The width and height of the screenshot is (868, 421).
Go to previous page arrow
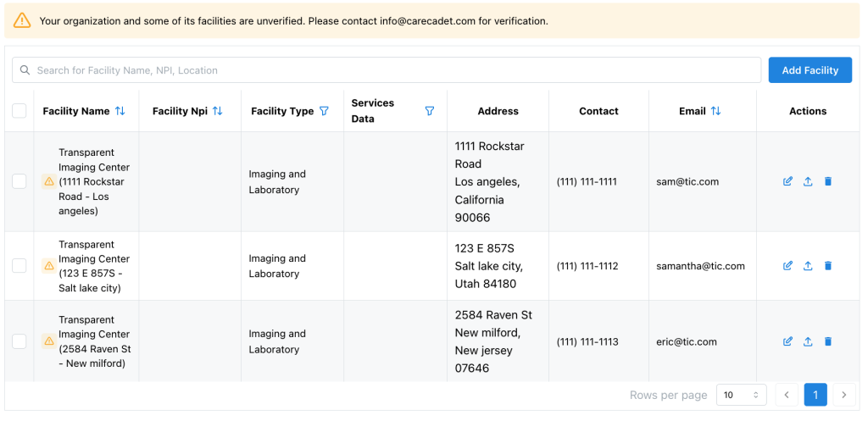(787, 395)
